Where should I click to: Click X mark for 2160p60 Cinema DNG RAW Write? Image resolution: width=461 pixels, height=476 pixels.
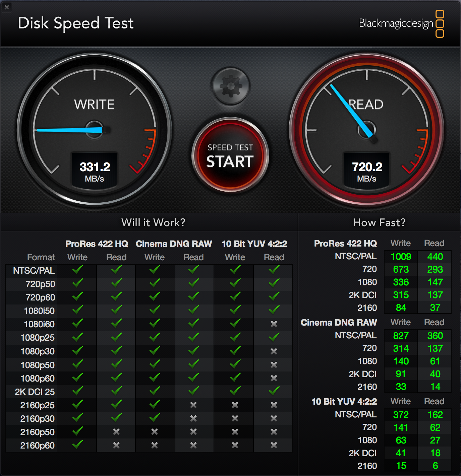coord(155,445)
